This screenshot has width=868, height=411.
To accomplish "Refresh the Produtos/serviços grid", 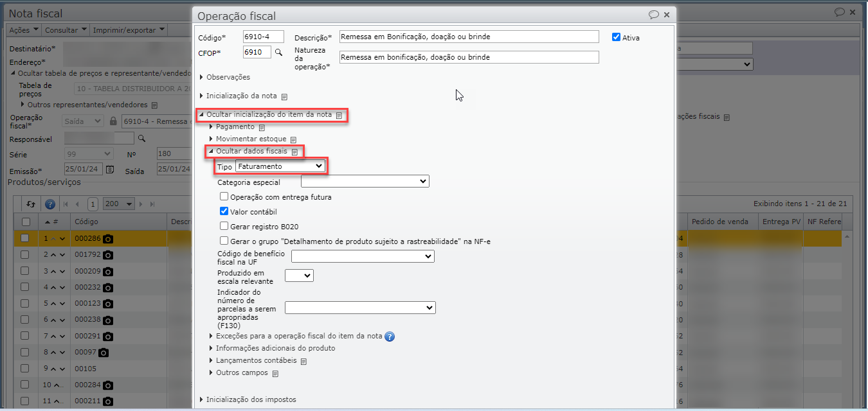I will click(x=30, y=204).
